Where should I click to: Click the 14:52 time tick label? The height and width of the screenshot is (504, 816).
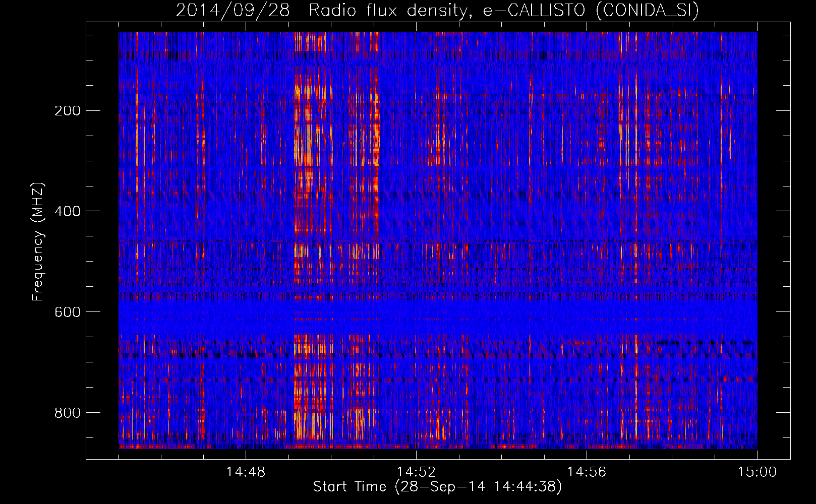(x=416, y=472)
